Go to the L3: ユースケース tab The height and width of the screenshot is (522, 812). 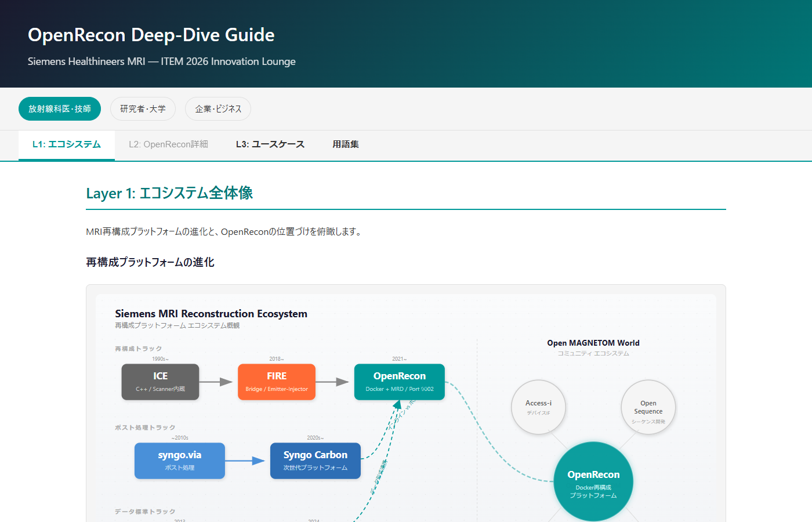(270, 144)
